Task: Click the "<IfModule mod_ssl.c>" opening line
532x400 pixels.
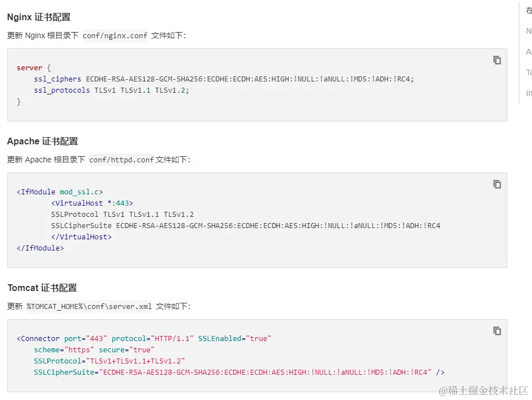Action: pos(60,192)
